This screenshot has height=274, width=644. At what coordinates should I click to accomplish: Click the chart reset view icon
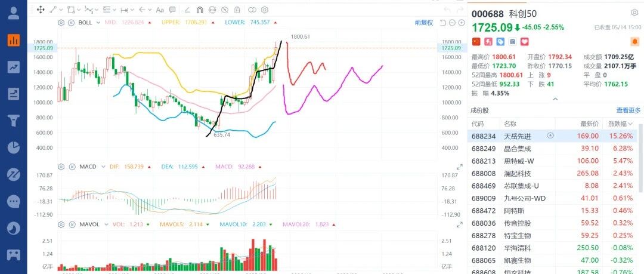pyautogui.click(x=442, y=23)
